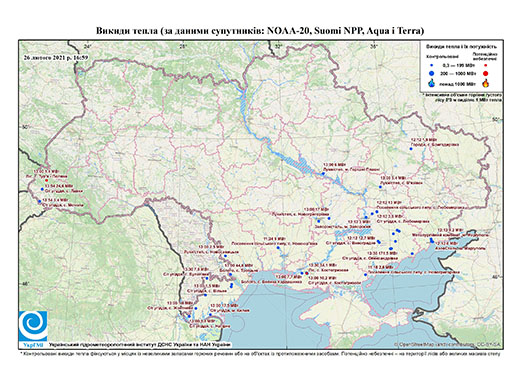Select large blue circle 200–1000 MW legend marker
The width and height of the screenshot is (520, 368).
[431, 73]
